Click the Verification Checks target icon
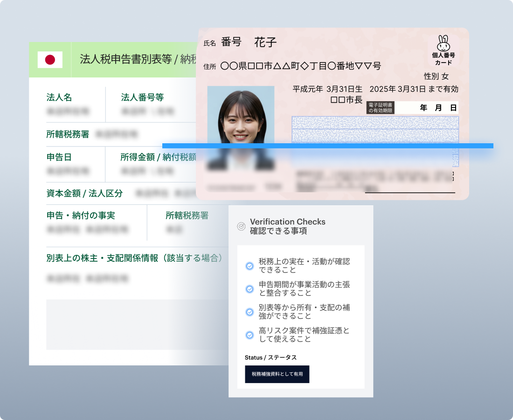Viewport: 513px width, 420px height. coord(241,226)
